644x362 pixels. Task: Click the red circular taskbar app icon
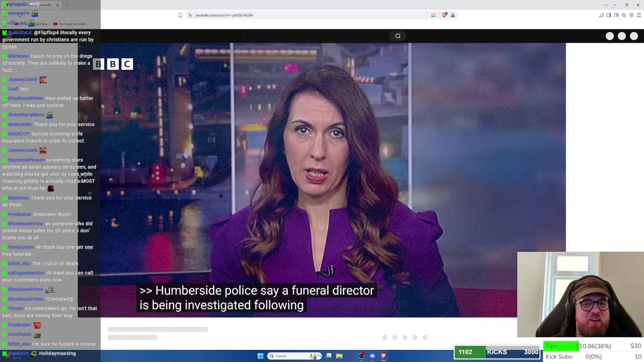pos(350,356)
